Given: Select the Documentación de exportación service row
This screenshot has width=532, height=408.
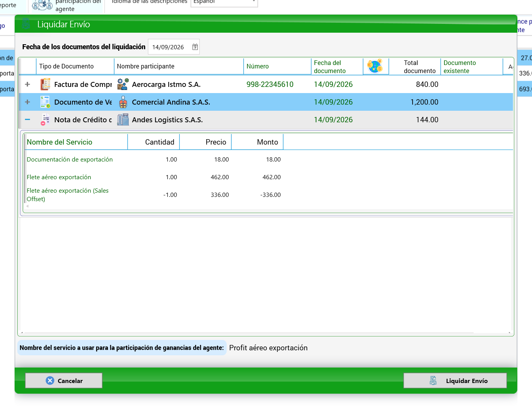Looking at the screenshot, I should point(269,159).
